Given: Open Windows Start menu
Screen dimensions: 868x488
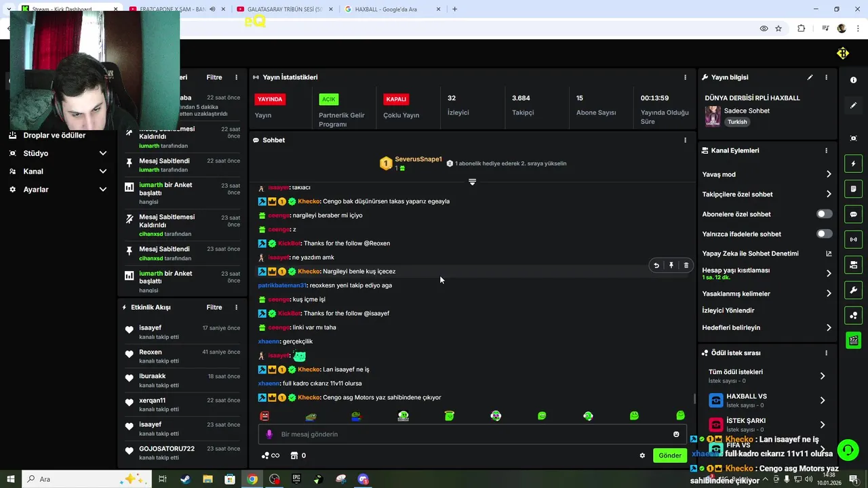Looking at the screenshot, I should tap(10, 479).
